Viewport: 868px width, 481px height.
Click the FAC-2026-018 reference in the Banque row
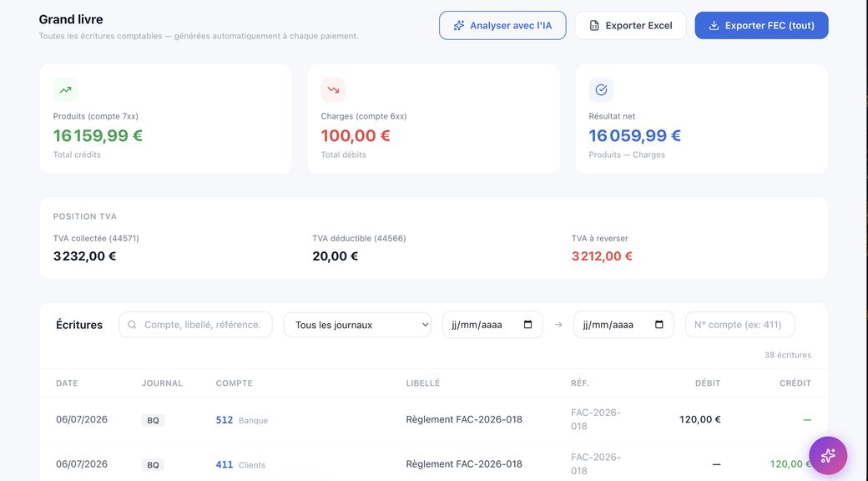tap(596, 419)
